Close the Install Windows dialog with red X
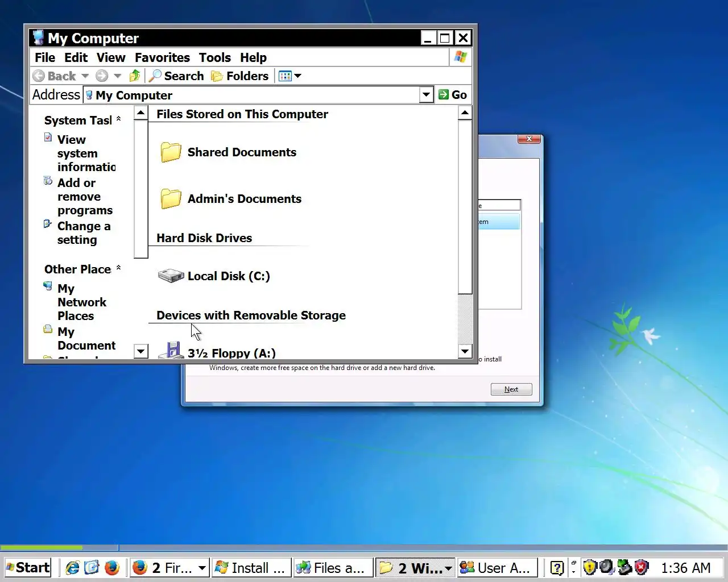The height and width of the screenshot is (582, 728). (x=529, y=139)
